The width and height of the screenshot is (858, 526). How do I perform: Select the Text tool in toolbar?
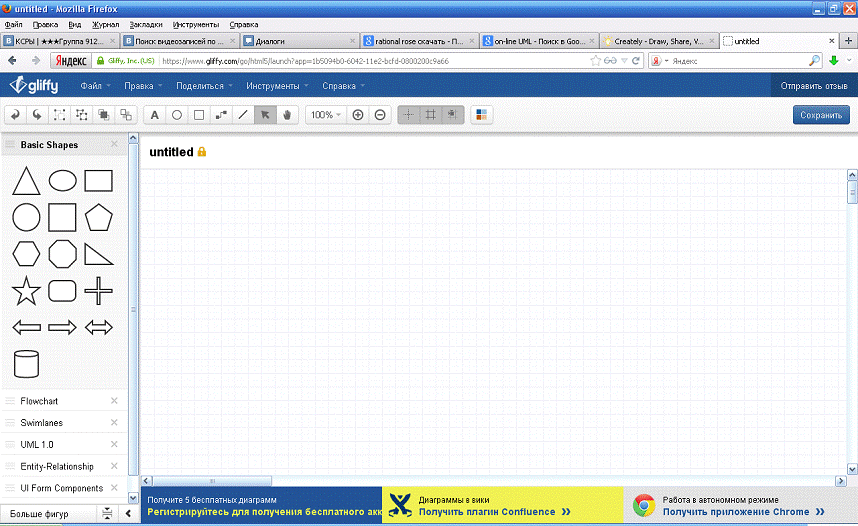click(x=155, y=115)
